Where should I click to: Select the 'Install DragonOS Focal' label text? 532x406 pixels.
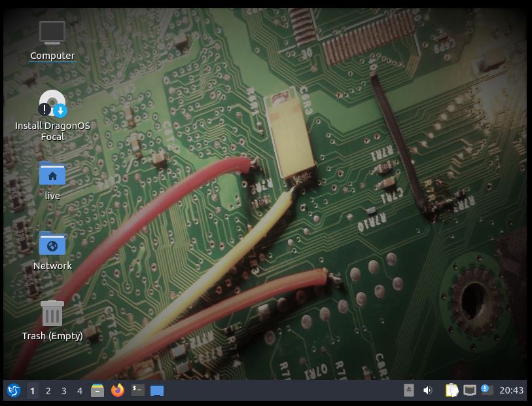(52, 131)
